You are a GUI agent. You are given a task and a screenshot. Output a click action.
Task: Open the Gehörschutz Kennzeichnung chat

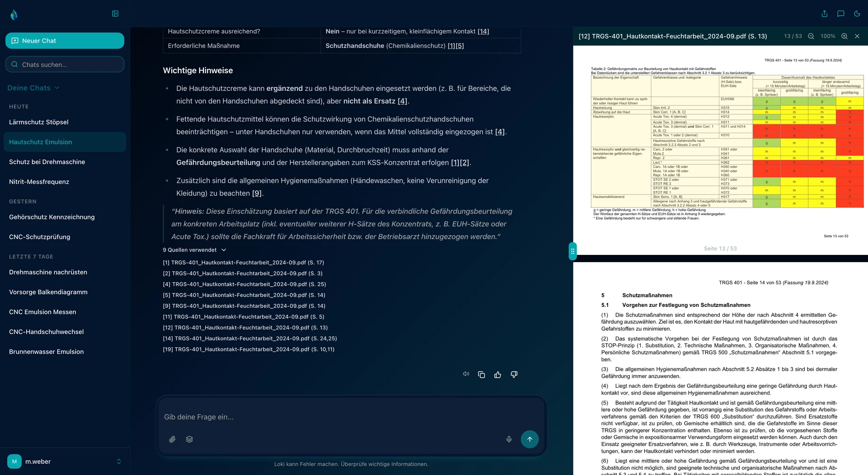[x=65, y=217]
